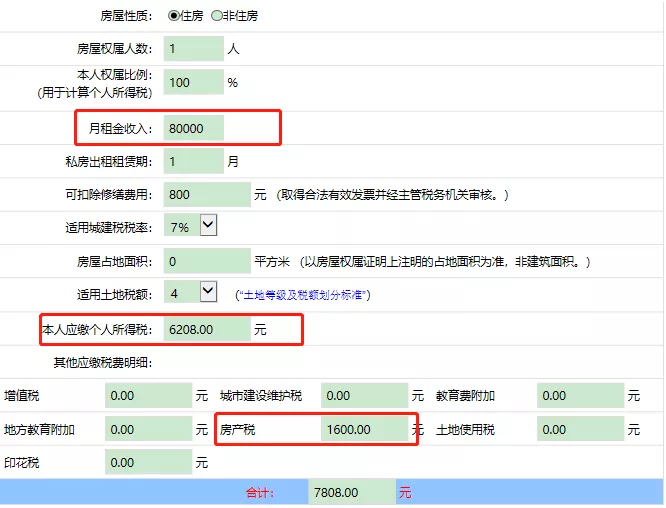
Task: Click the 房屋占地面积 input field
Action: (x=207, y=261)
